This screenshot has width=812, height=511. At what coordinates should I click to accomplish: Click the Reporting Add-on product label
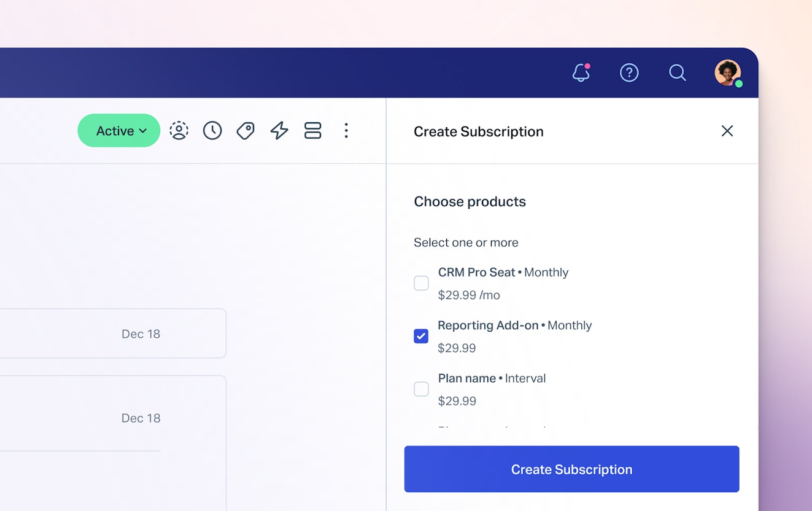tap(488, 326)
